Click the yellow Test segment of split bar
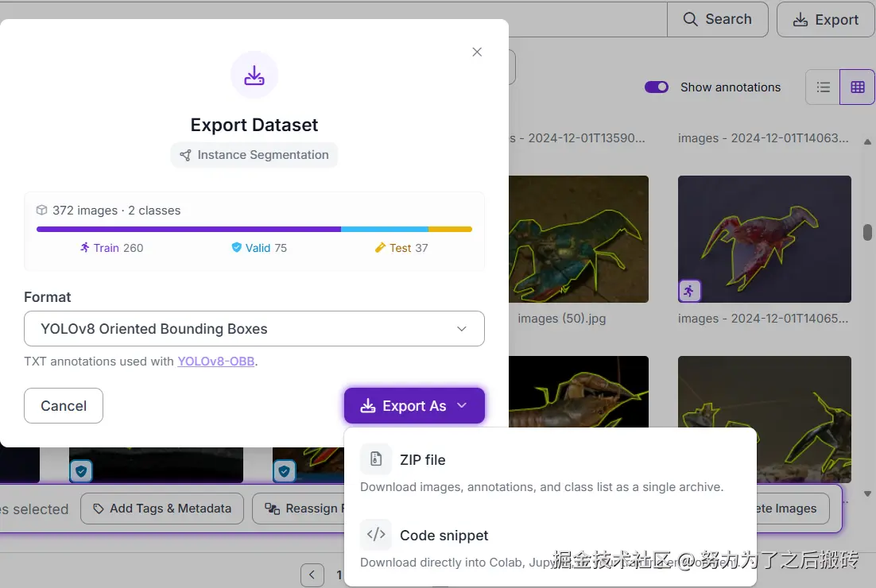 click(450, 229)
